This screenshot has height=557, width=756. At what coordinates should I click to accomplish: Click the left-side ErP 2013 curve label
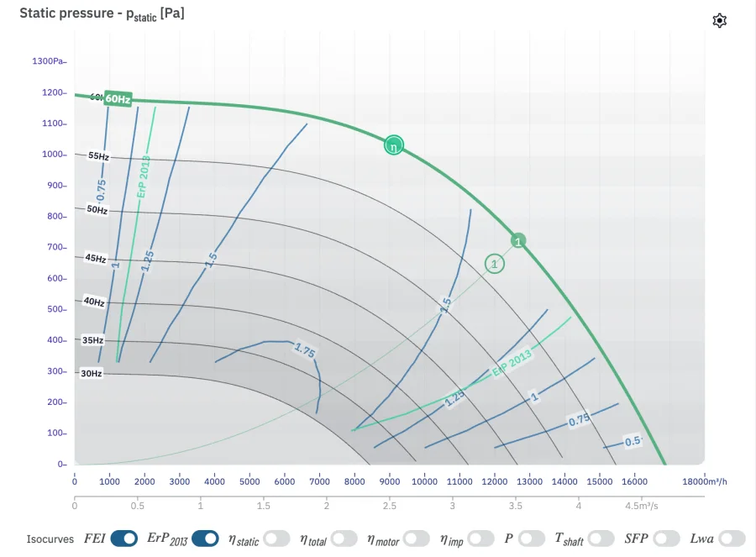[144, 176]
